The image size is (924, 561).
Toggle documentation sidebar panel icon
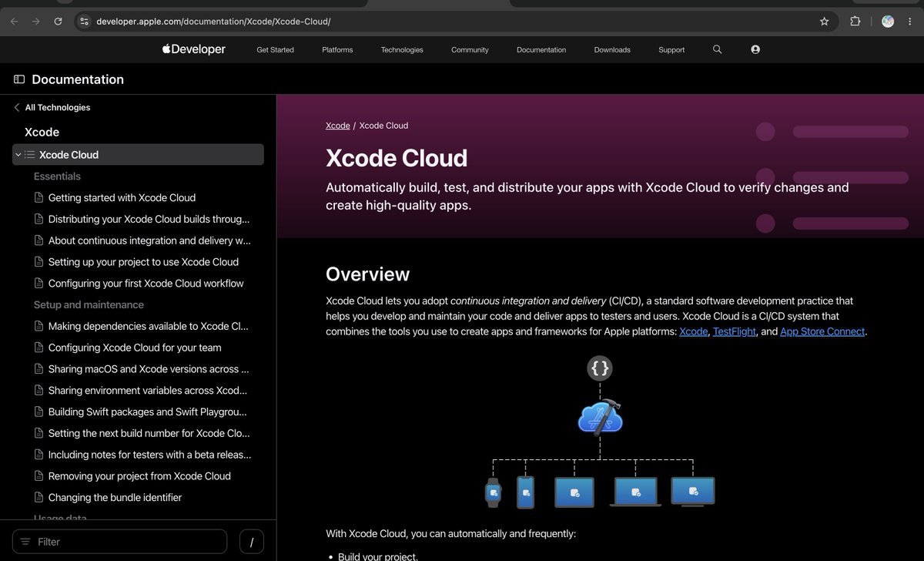pyautogui.click(x=19, y=79)
